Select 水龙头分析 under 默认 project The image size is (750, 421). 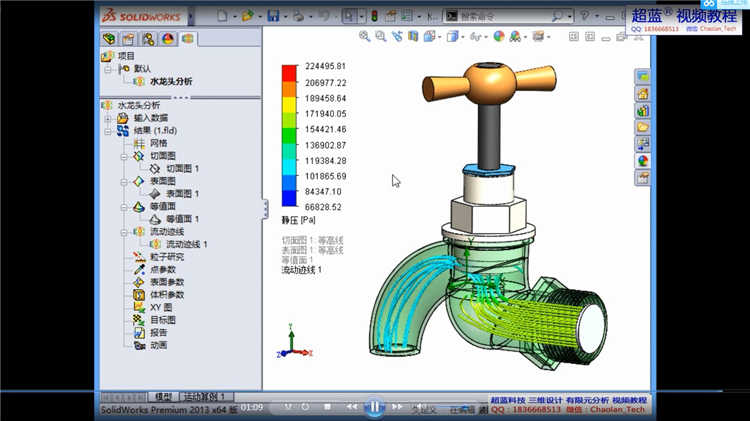pyautogui.click(x=171, y=81)
